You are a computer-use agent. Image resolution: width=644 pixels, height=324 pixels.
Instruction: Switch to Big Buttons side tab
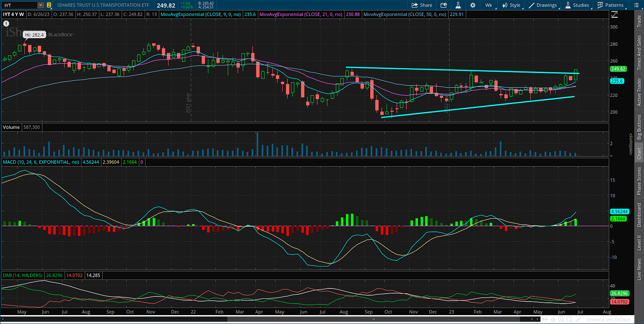coord(639,127)
